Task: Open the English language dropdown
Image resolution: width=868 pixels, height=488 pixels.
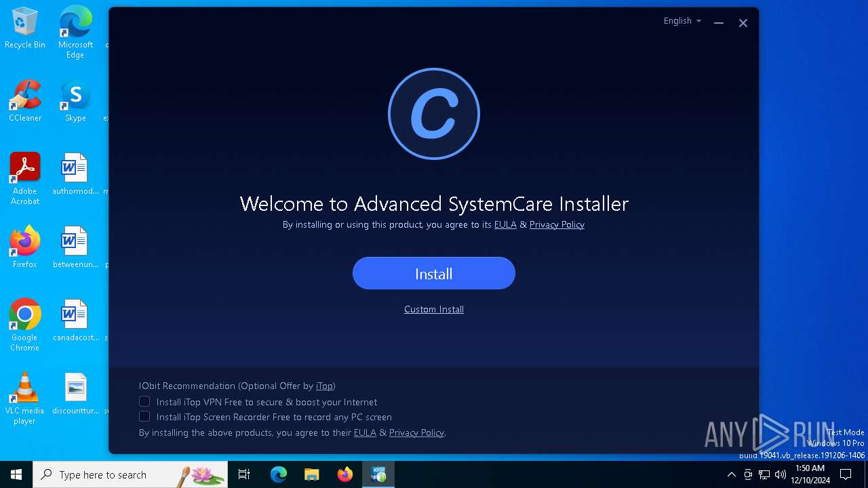Action: 682,21
